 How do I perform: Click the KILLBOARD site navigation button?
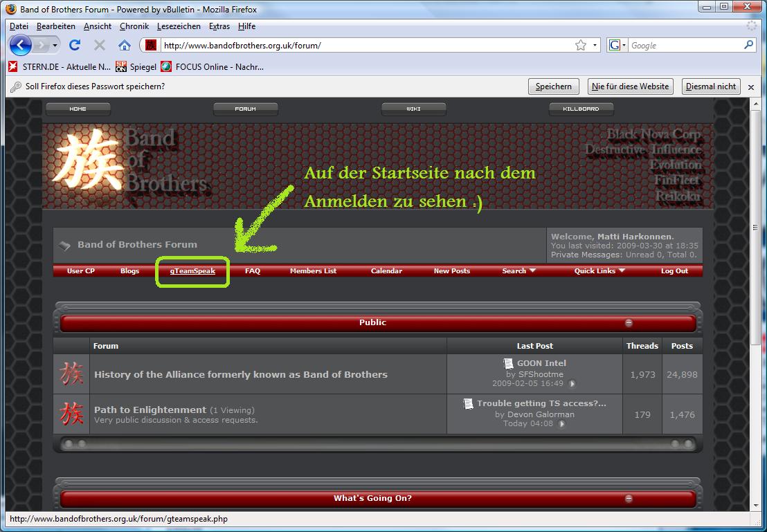[581, 109]
